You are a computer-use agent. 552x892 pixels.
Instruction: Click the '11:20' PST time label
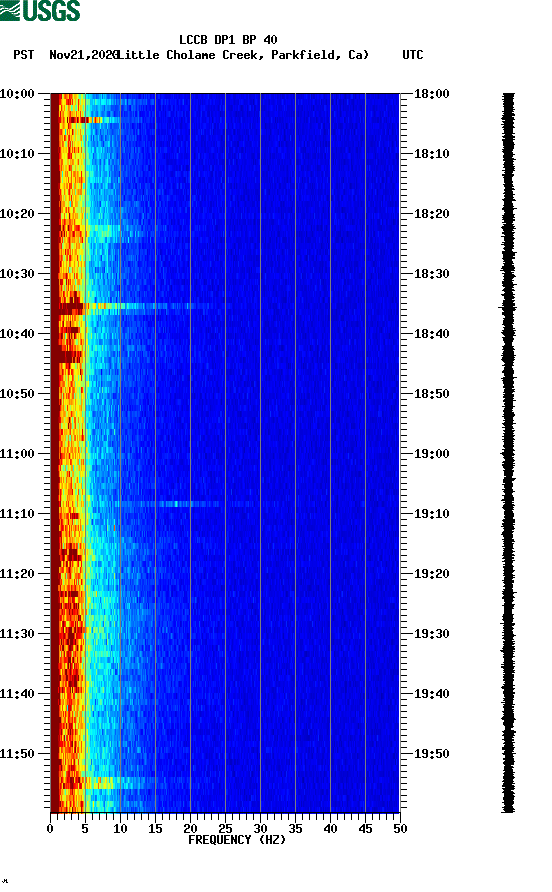pos(17,573)
